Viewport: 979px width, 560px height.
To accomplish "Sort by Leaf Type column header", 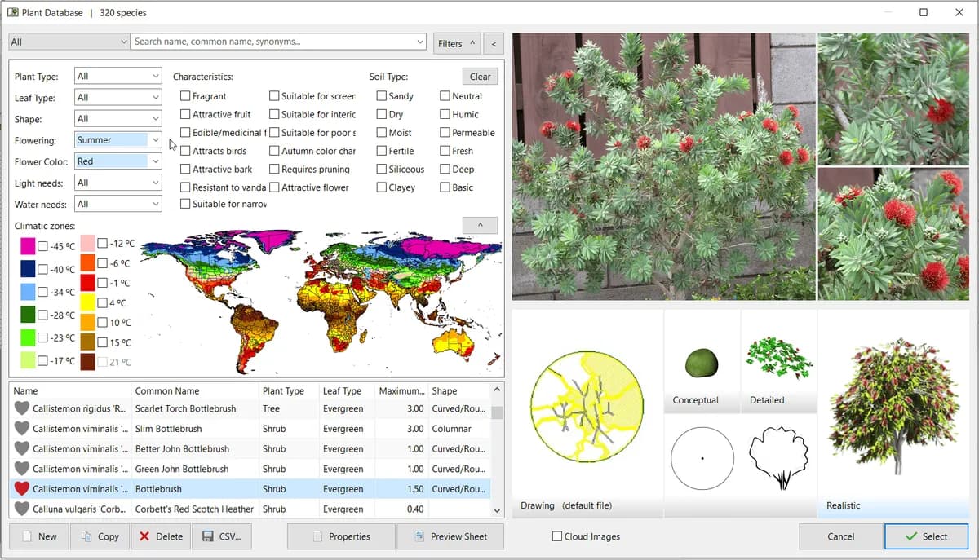I will tap(347, 390).
